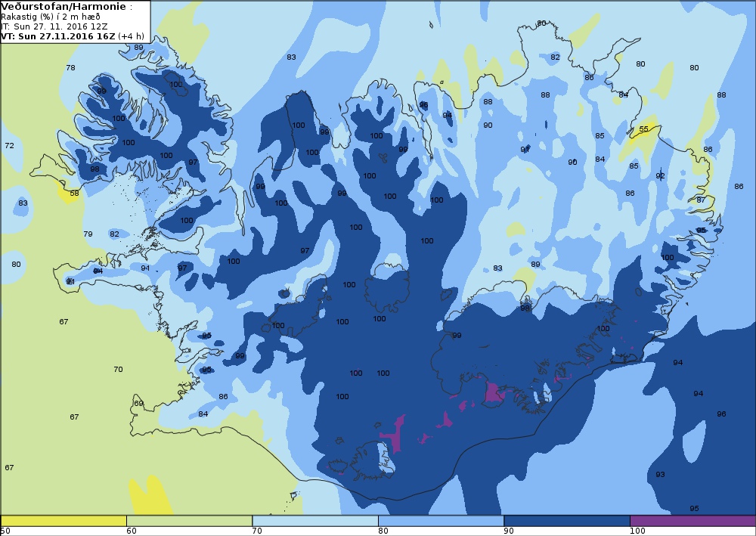The width and height of the screenshot is (756, 536).
Task: Click the humidity value 69 on the map
Action: (x=138, y=404)
